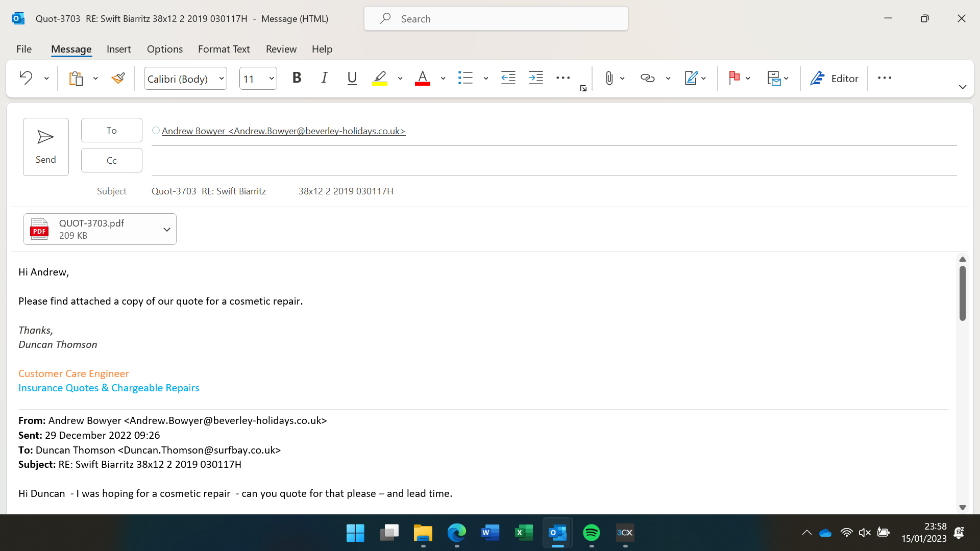Screen dimensions: 980x551
Task: Toggle Italic formatting
Action: click(x=324, y=78)
